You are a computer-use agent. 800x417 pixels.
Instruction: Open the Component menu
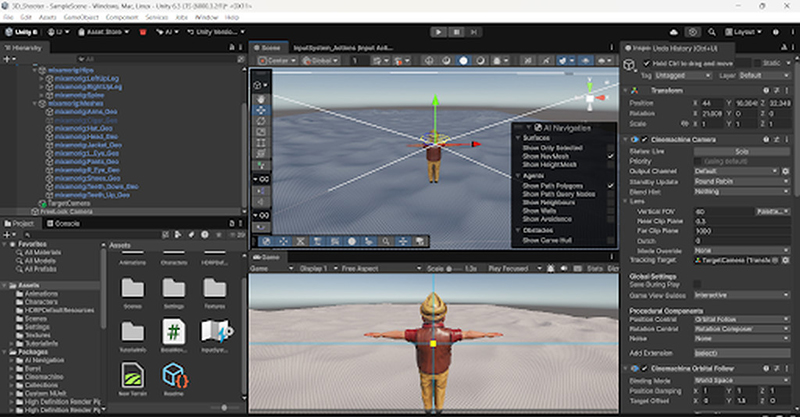122,17
